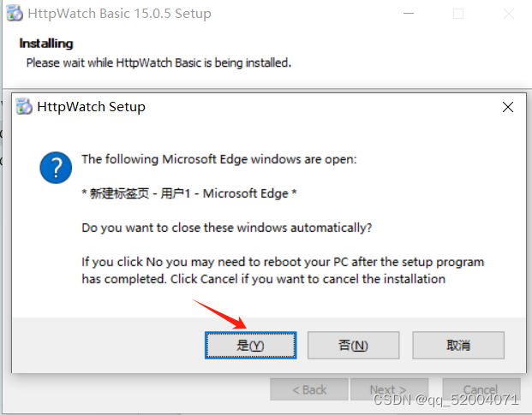Maximize the HttpWatch Basic Setup window

coord(458,14)
